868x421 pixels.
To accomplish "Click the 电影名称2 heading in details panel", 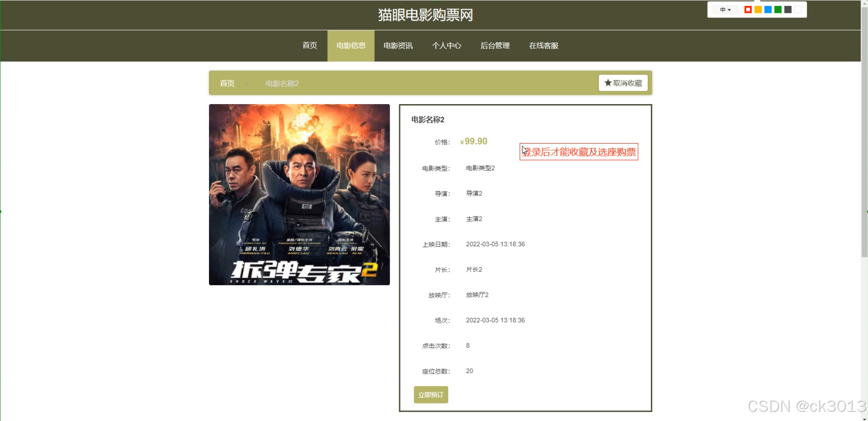I will (428, 120).
